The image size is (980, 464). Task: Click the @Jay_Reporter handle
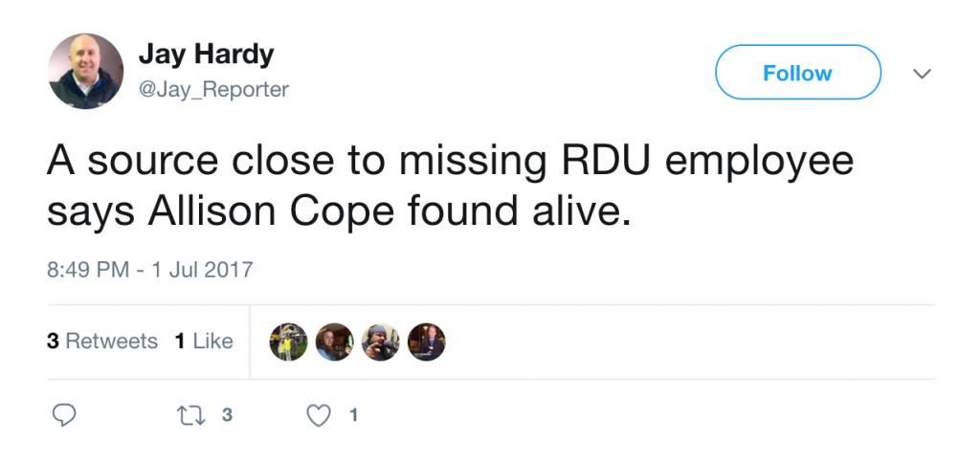pyautogui.click(x=213, y=89)
